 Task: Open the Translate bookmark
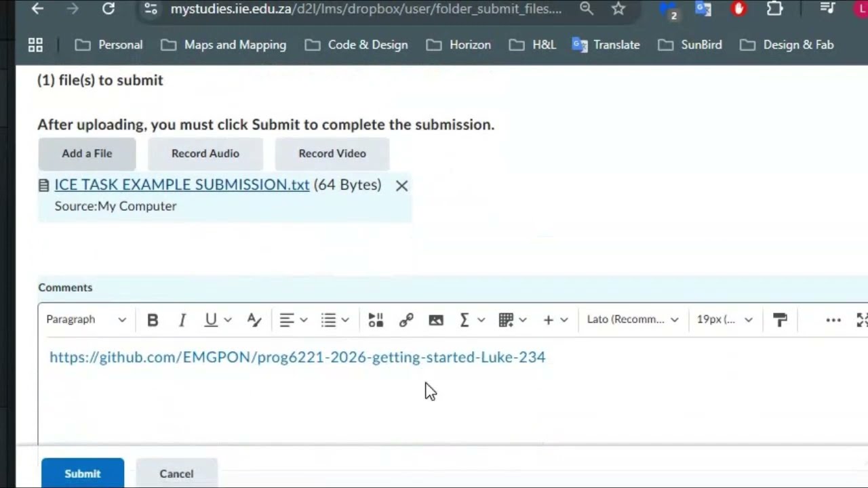(606, 45)
